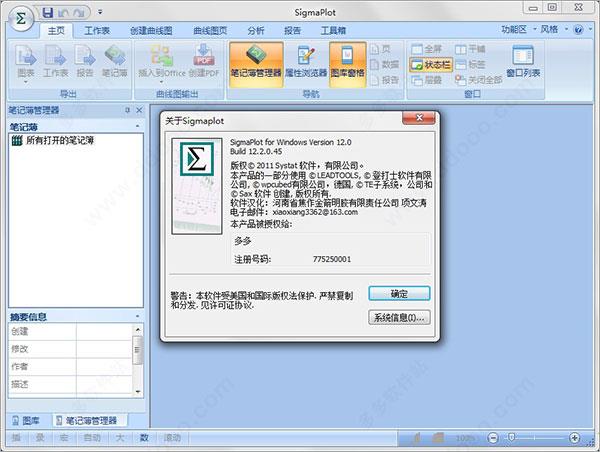Click the 平铺 tile windows icon
600x452 pixels.
[470, 49]
